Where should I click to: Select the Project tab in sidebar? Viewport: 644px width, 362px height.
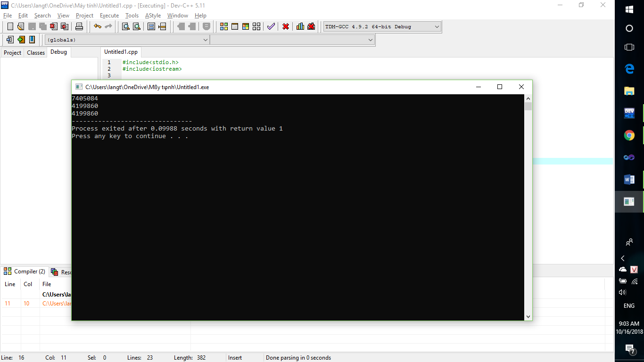(x=12, y=53)
